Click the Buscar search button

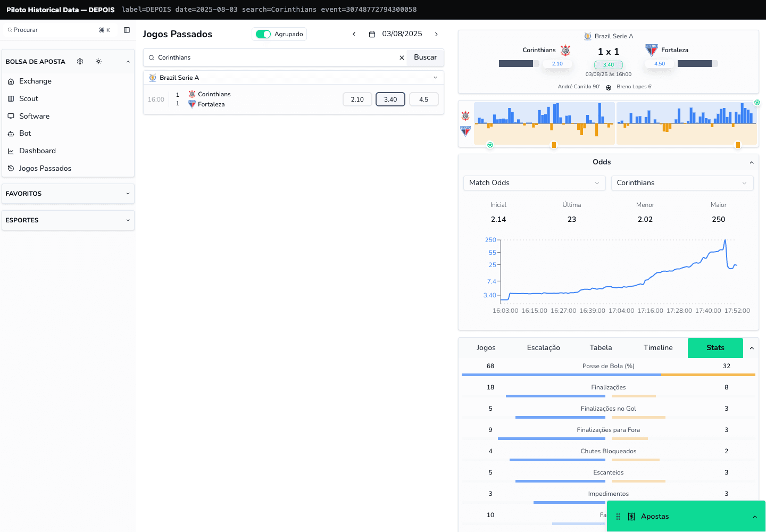[426, 57]
